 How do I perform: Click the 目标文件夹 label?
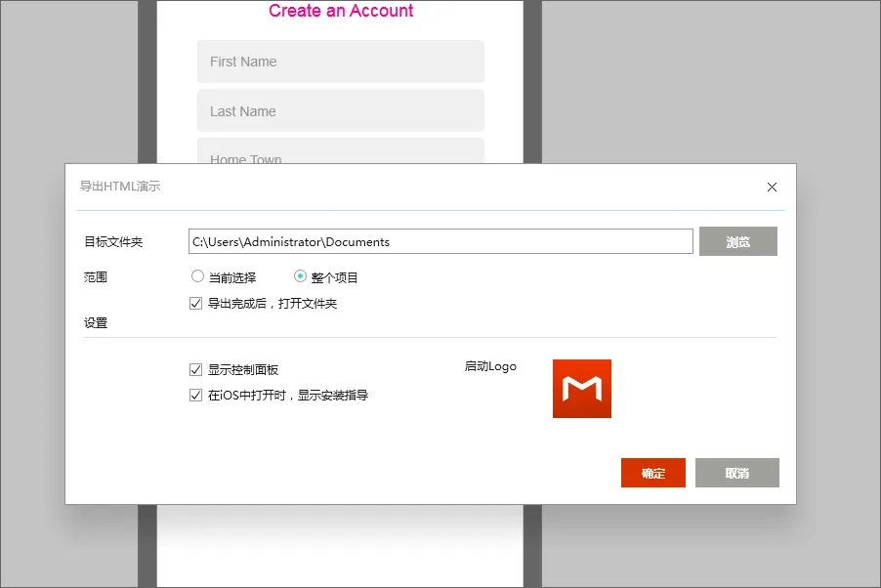113,241
